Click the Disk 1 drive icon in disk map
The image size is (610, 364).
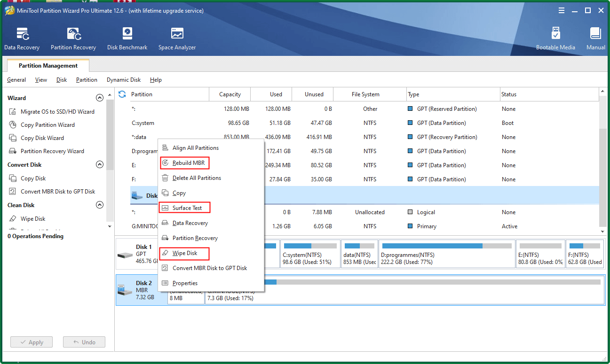point(125,255)
